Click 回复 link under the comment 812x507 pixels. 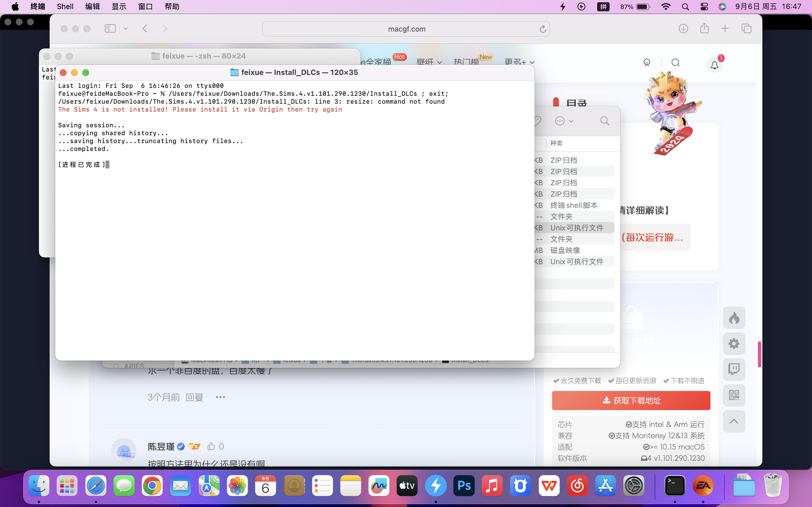pyautogui.click(x=195, y=397)
